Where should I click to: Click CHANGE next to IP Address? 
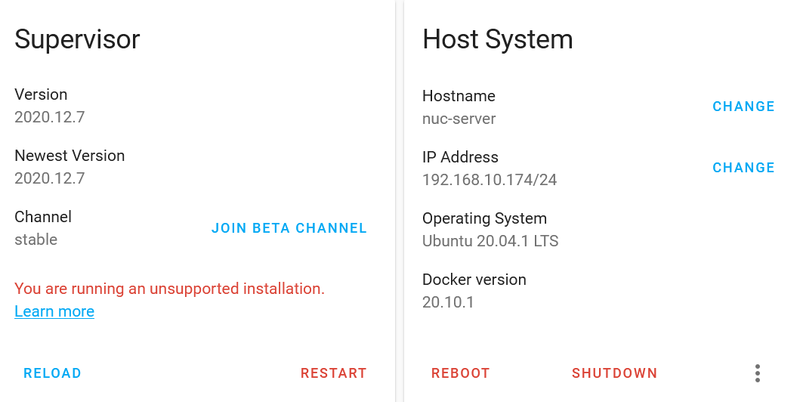click(743, 167)
